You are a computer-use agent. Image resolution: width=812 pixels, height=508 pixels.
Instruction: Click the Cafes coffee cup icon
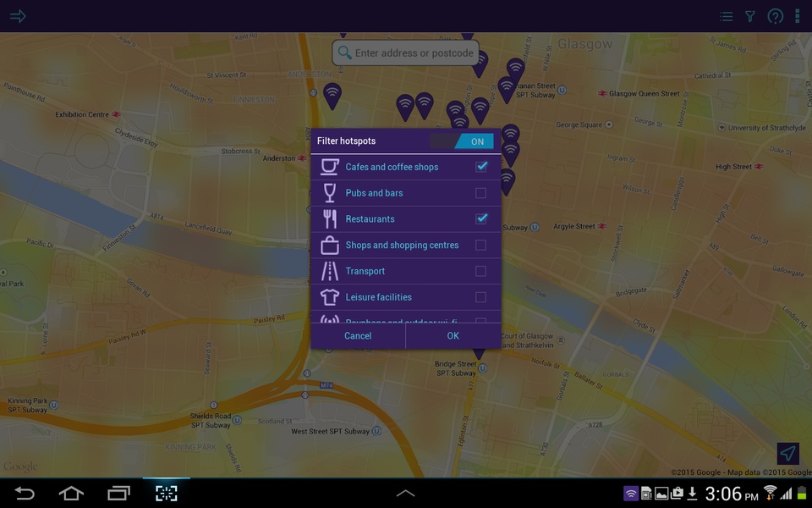click(329, 167)
